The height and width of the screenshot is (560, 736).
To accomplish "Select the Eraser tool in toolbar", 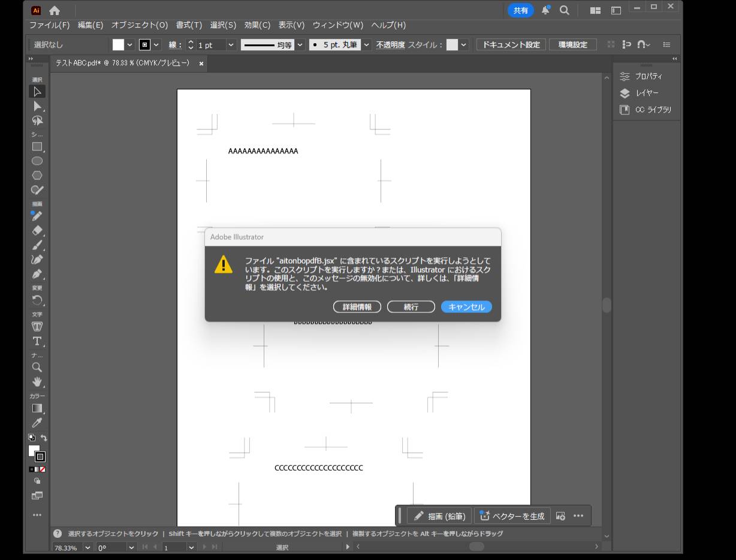I will [37, 231].
